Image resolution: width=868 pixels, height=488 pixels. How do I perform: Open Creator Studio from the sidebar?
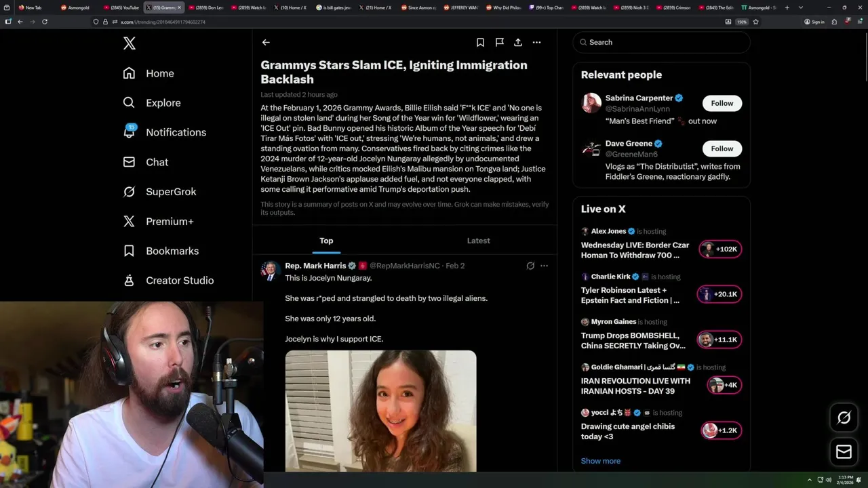tap(168, 281)
